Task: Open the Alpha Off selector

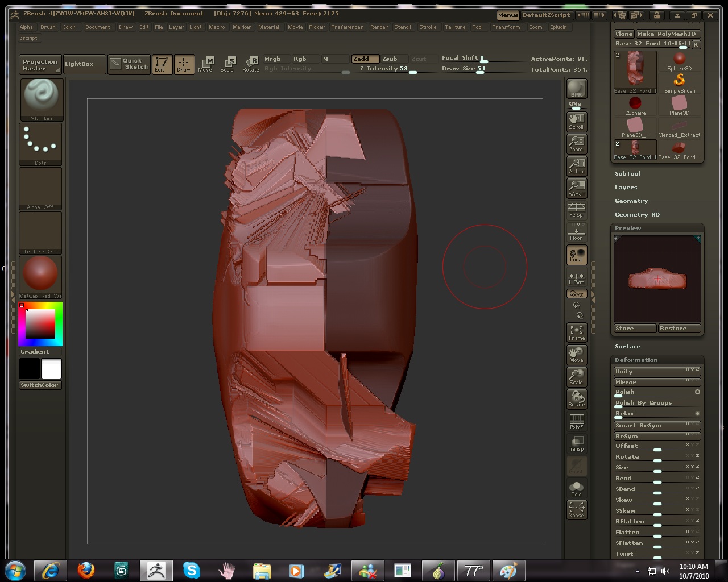Action: coord(41,189)
